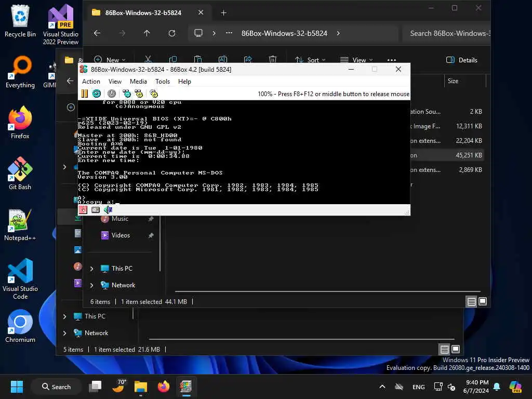
Task: Open the Chromium desktop shortcut
Action: (20, 326)
